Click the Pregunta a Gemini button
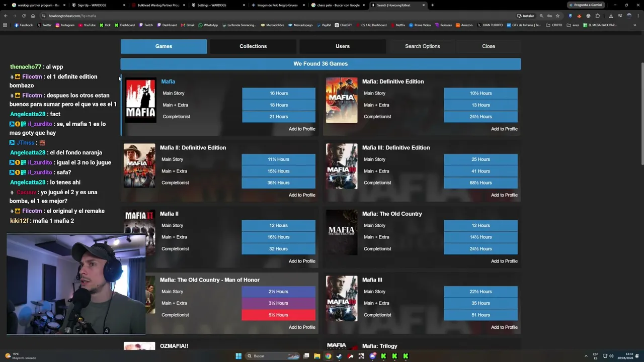Image resolution: width=644 pixels, height=362 pixels. pos(586,5)
